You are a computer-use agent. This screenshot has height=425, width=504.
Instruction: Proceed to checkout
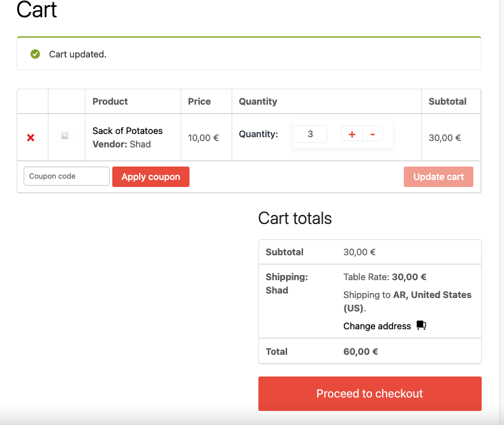coord(369,394)
